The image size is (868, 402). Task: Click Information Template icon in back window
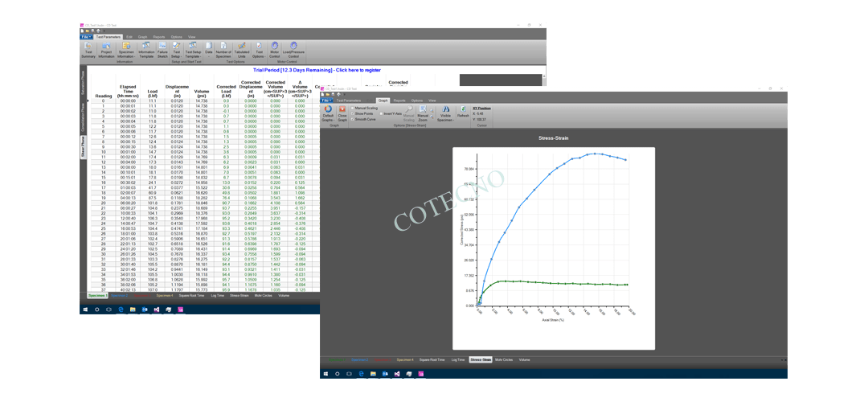[146, 50]
